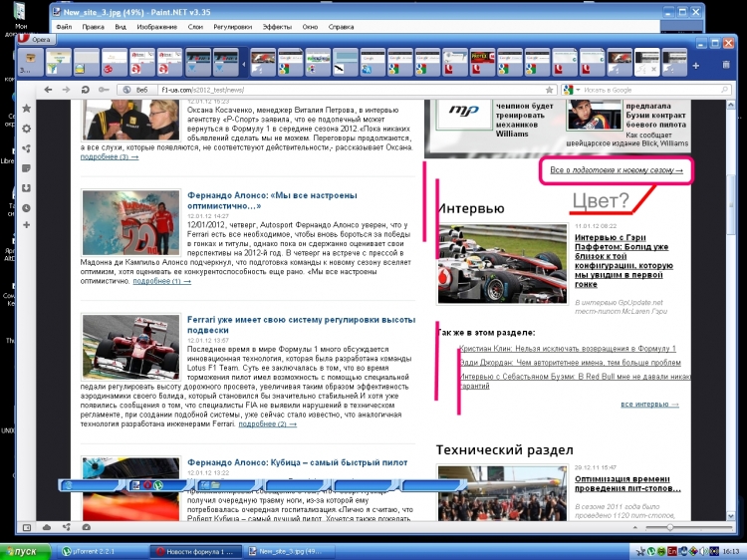Image resolution: width=747 pixels, height=560 pixels.
Task: Open the Downloads panel in sidebar
Action: [x=27, y=188]
